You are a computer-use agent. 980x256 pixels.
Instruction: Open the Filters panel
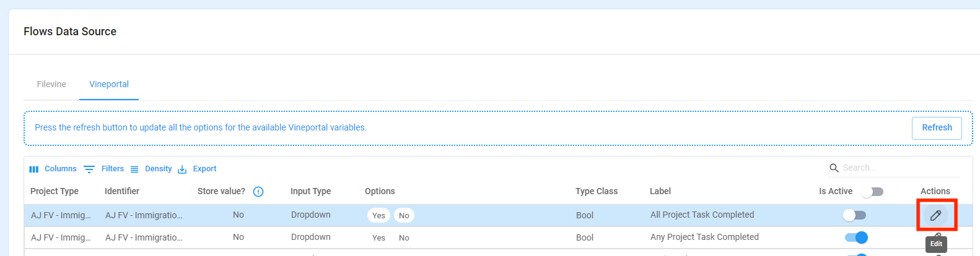(103, 169)
